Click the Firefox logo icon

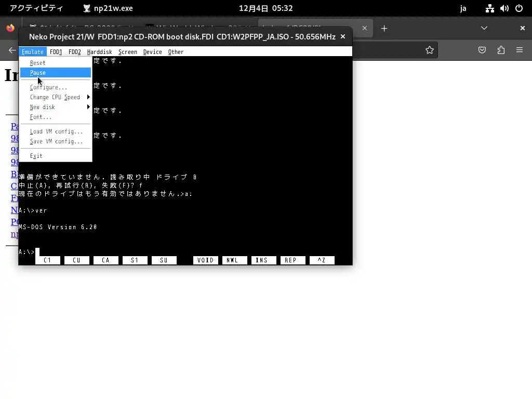pyautogui.click(x=10, y=28)
